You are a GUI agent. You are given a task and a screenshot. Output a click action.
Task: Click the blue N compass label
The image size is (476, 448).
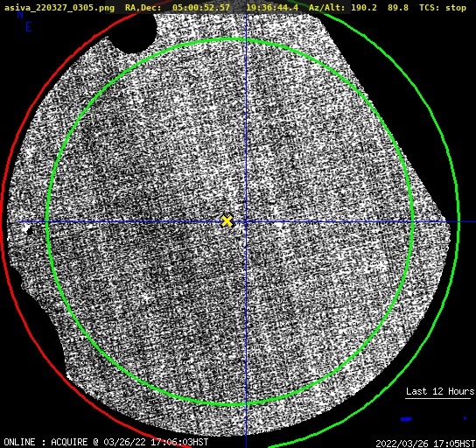point(20,15)
